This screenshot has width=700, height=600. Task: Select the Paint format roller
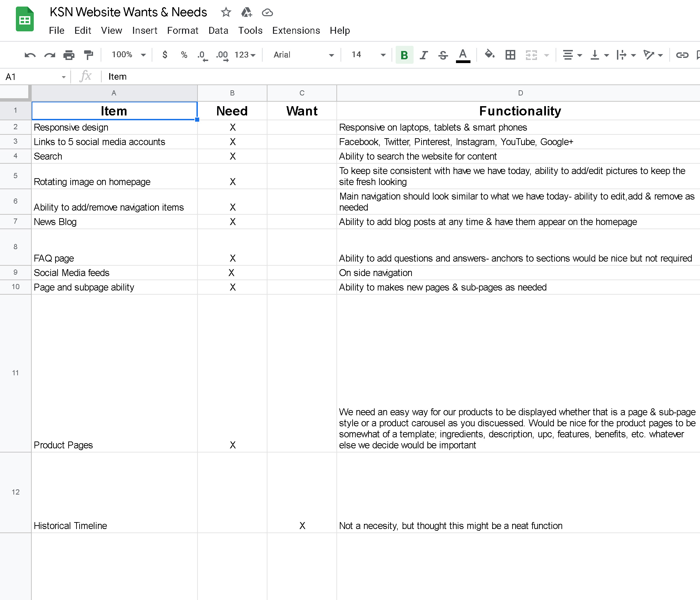89,55
